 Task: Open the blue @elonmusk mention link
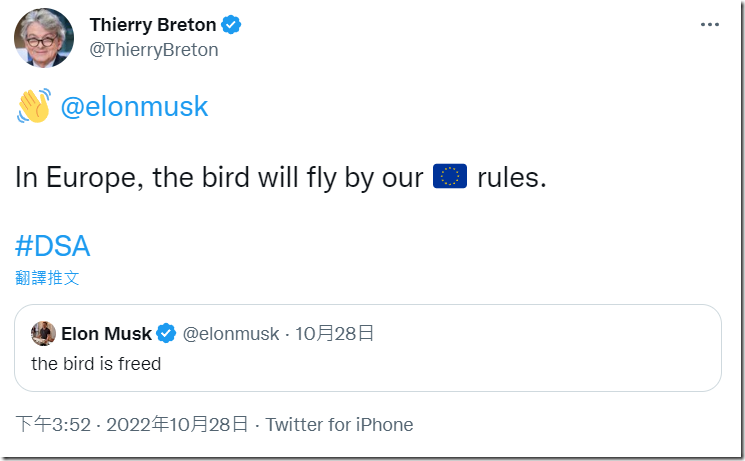click(134, 107)
